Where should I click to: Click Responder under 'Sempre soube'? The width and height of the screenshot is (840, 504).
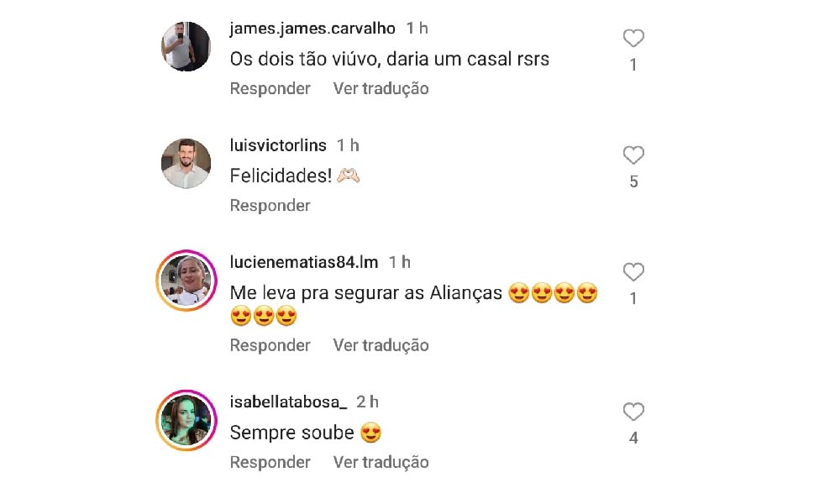270,462
